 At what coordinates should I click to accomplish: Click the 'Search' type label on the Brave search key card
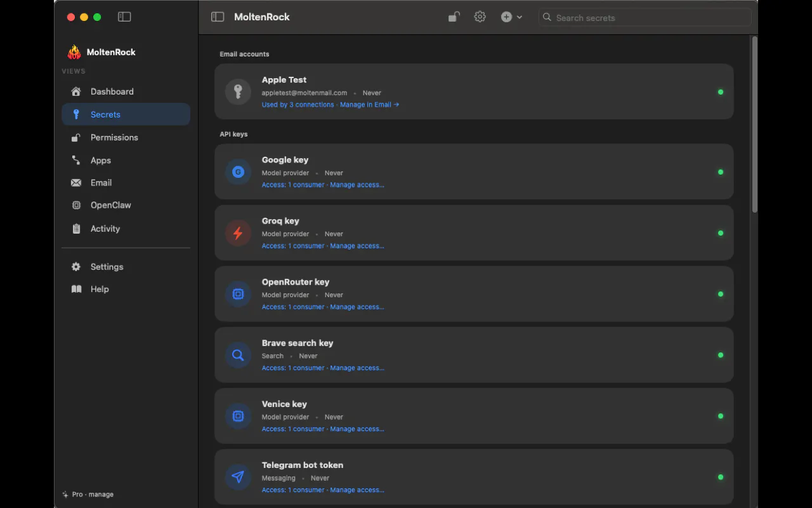(x=273, y=356)
